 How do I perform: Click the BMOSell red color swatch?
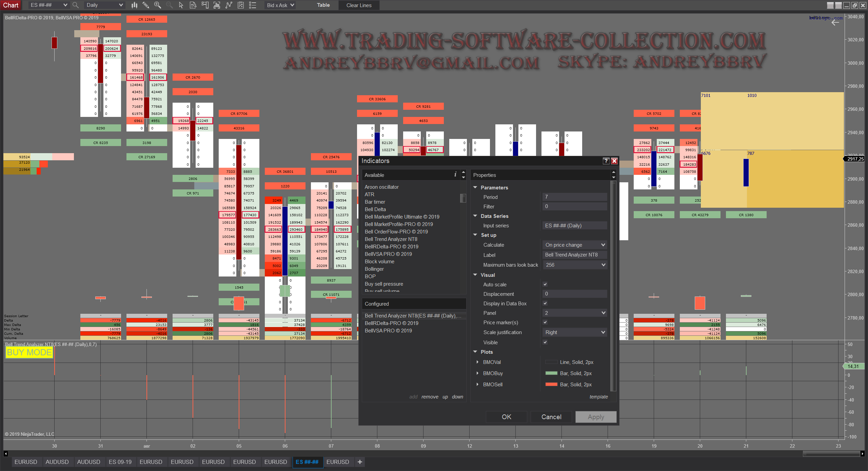[x=551, y=384]
